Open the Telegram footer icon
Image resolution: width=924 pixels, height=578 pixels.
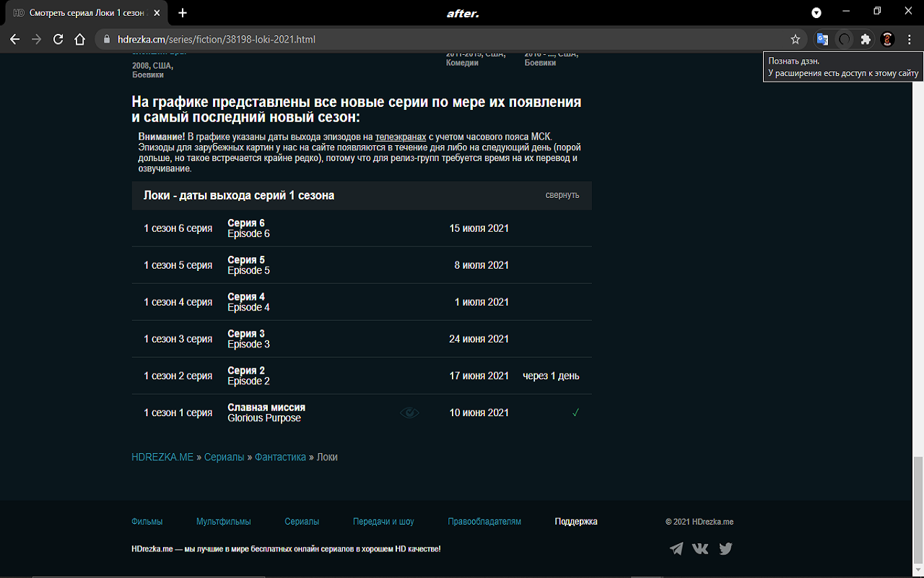[676, 548]
